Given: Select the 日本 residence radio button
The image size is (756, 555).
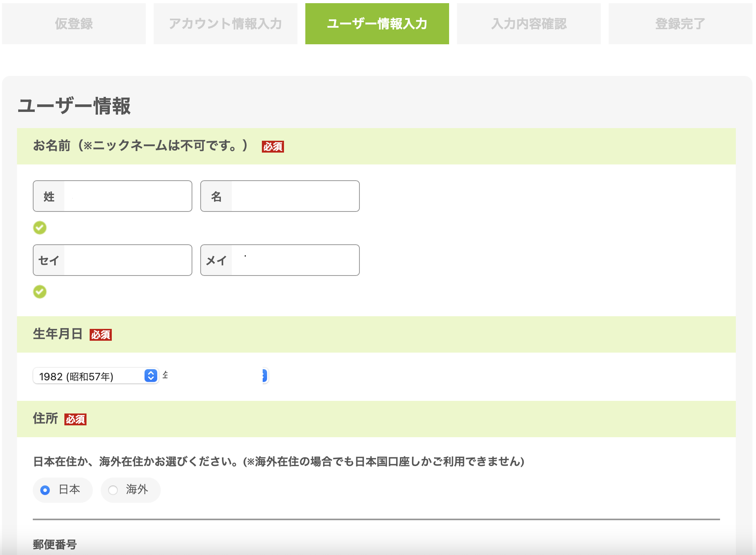Looking at the screenshot, I should coord(45,490).
